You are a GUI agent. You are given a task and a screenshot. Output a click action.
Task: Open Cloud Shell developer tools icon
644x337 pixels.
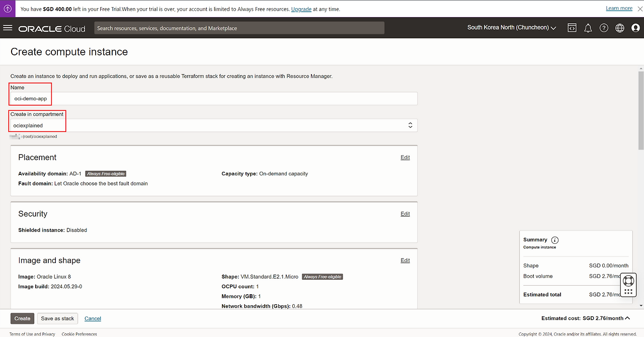click(x=572, y=28)
